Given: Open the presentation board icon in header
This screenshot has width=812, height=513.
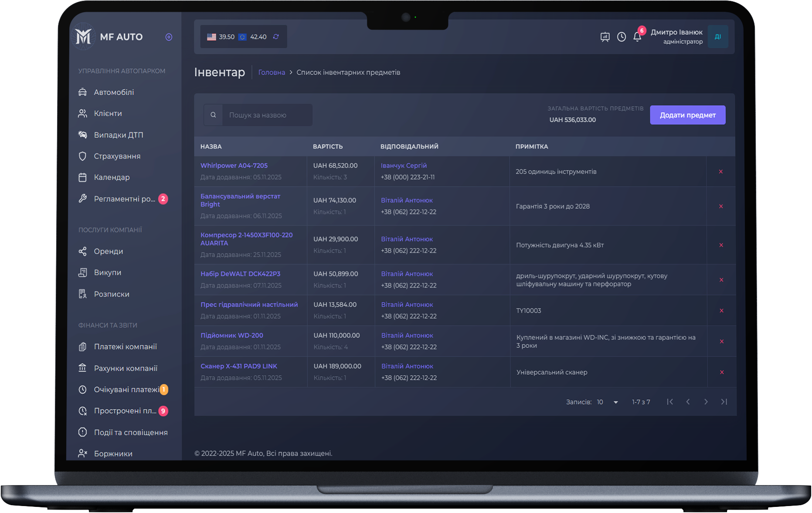Looking at the screenshot, I should click(605, 37).
